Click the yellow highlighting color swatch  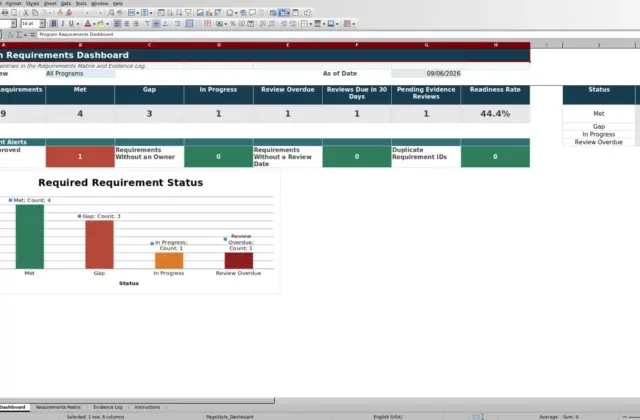coord(100,24)
